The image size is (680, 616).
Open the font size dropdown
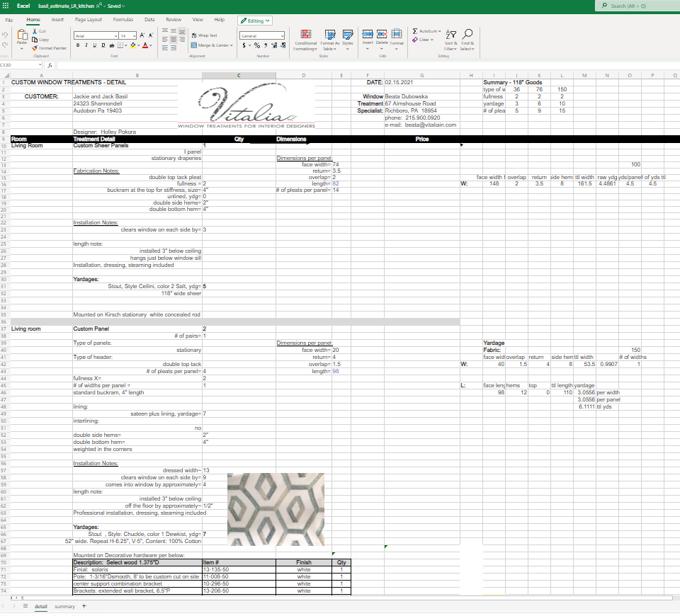(132, 35)
